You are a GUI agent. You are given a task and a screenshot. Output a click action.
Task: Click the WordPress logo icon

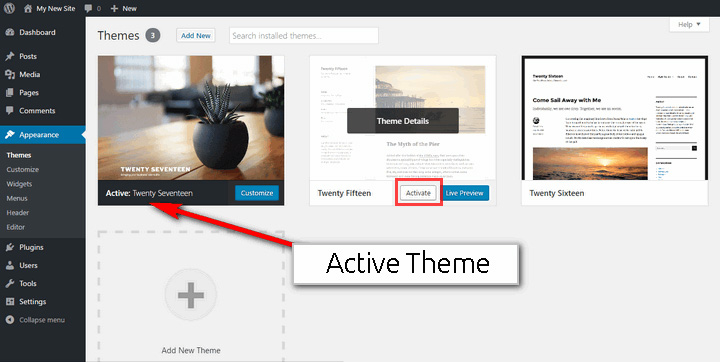pyautogui.click(x=10, y=8)
